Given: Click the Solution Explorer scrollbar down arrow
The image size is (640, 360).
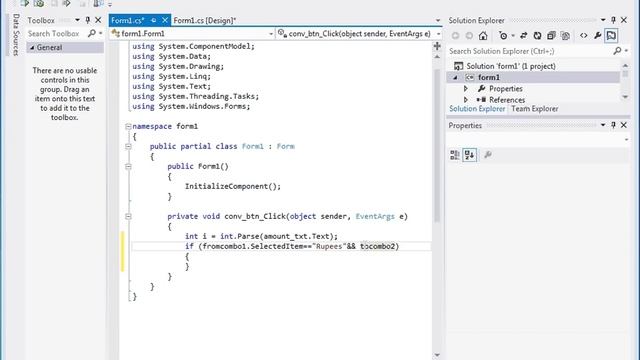Looking at the screenshot, I should click(x=625, y=97).
